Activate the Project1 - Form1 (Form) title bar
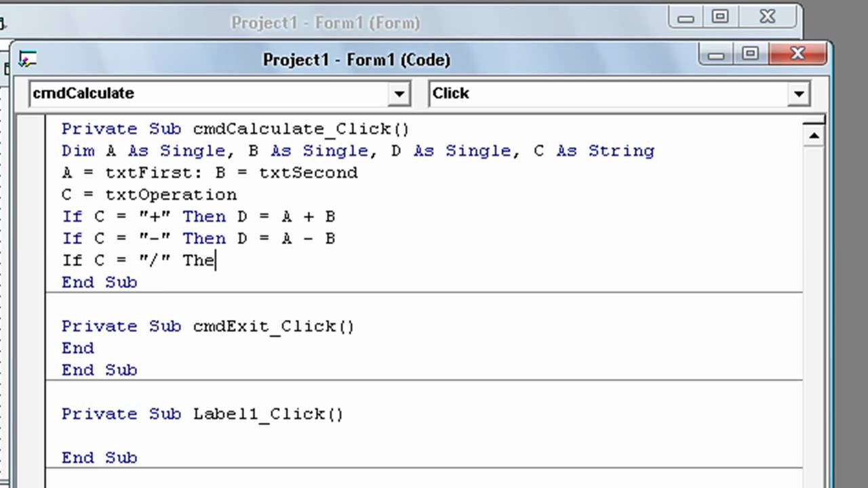This screenshot has width=868, height=488. pos(325,22)
